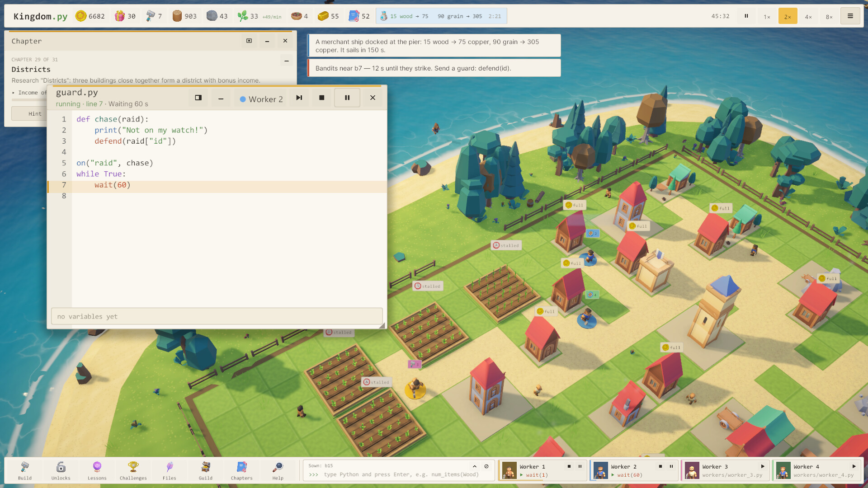
Task: Open the Unlocks panel
Action: [61, 470]
